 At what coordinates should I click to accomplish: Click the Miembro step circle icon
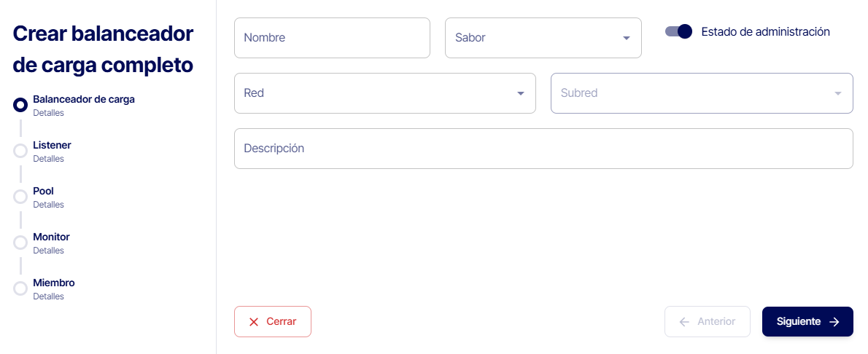pos(20,288)
